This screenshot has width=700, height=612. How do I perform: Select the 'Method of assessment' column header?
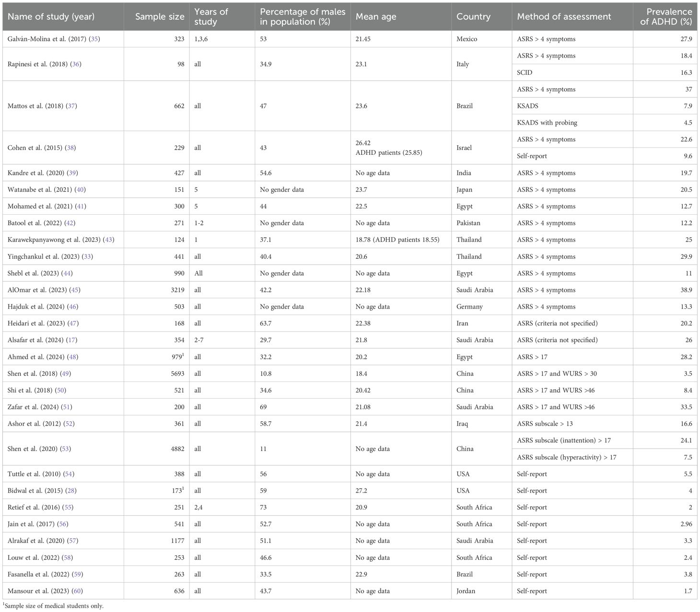564,17
